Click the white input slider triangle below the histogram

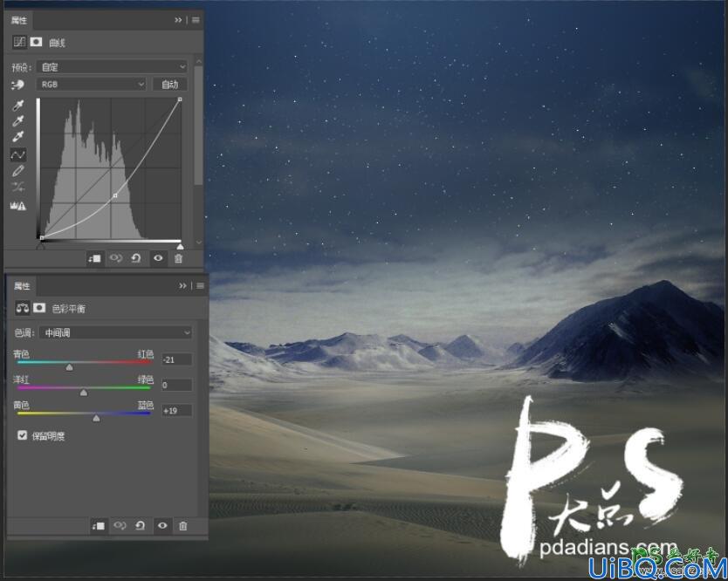pos(180,246)
